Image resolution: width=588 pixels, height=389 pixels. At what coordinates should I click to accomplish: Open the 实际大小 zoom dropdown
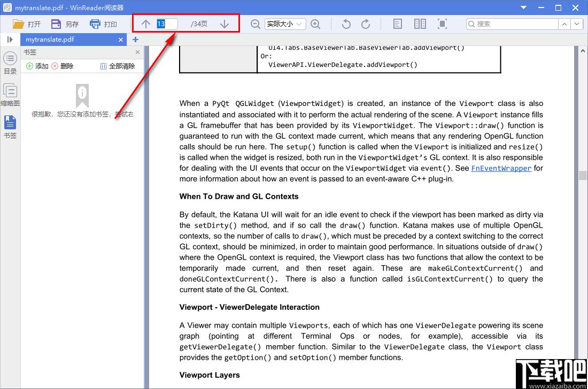(285, 24)
